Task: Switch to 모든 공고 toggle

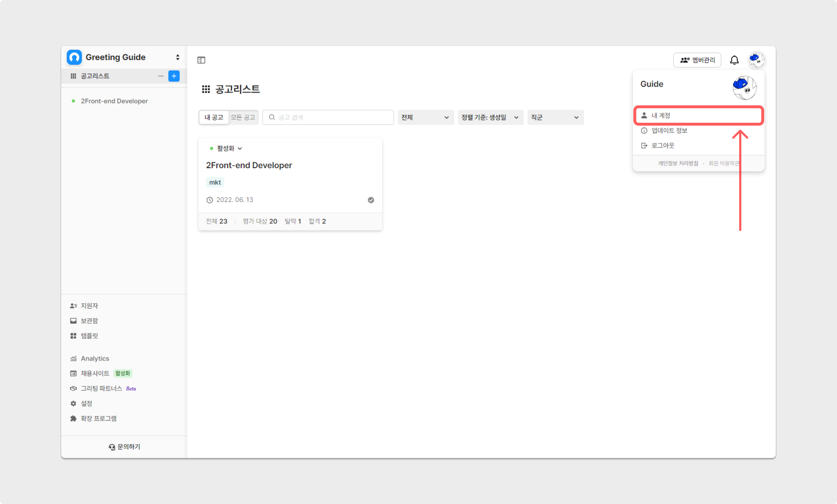Action: 243,117
